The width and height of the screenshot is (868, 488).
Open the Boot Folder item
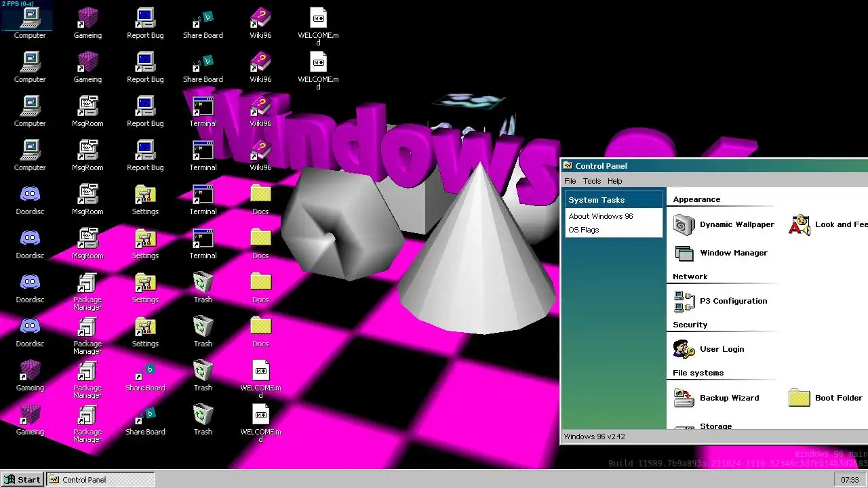point(826,398)
